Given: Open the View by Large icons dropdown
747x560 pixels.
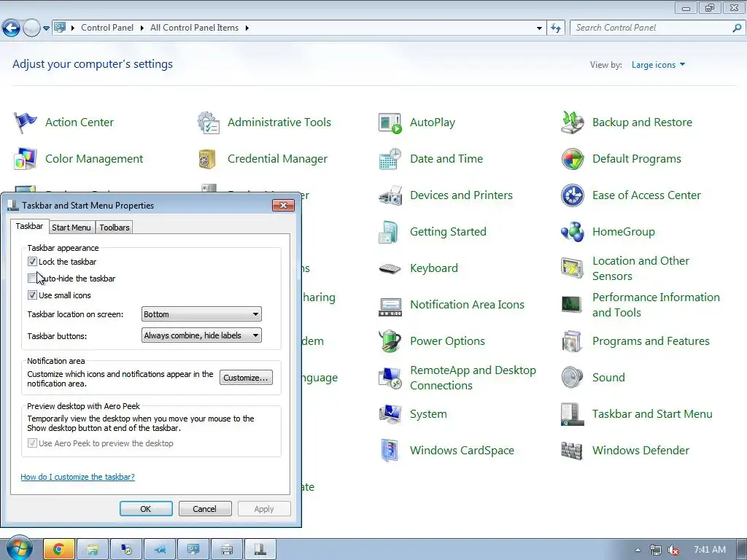Looking at the screenshot, I should (659, 65).
